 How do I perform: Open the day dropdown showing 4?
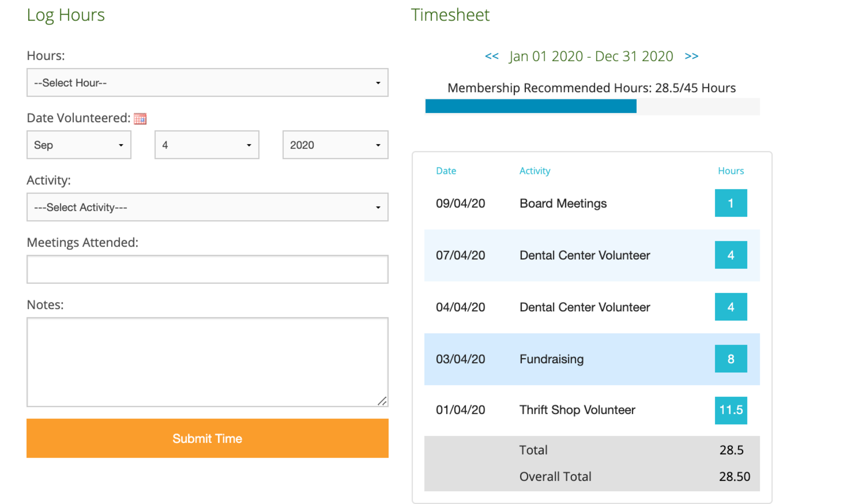tap(207, 145)
